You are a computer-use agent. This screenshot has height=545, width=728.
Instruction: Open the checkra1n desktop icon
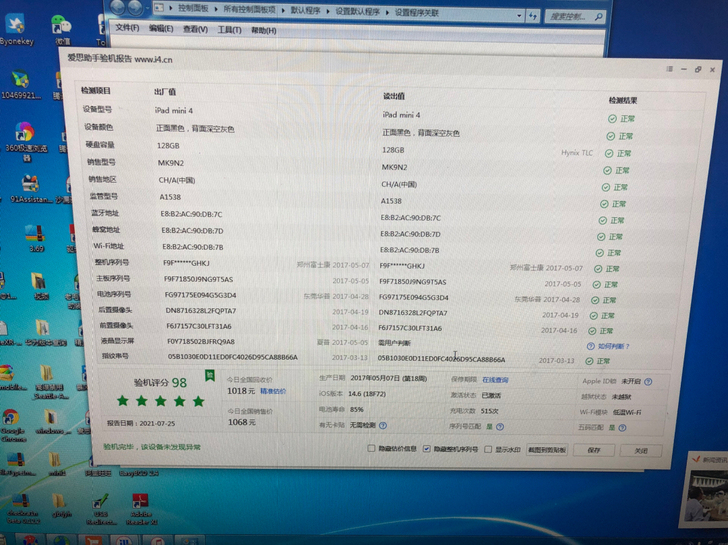[21, 509]
